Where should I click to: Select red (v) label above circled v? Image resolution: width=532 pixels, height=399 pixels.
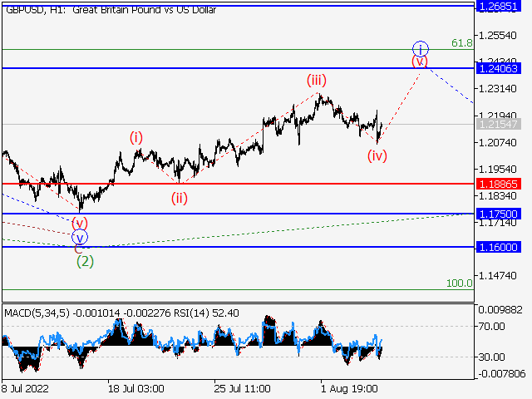[x=80, y=224]
